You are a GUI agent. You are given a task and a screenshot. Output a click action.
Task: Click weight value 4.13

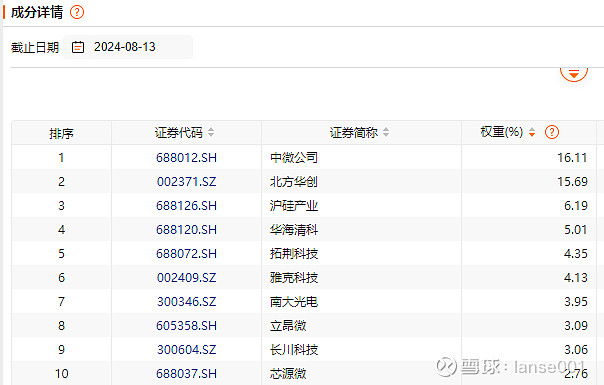[x=576, y=277]
